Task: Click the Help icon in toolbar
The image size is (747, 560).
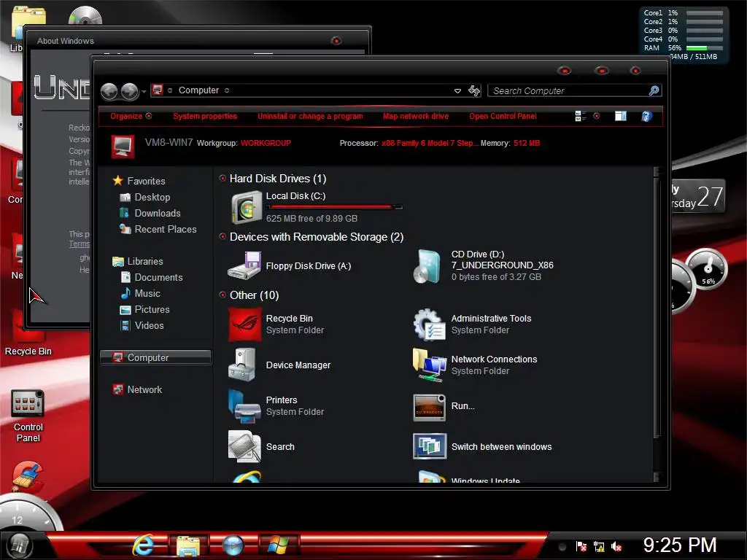Action: [646, 116]
